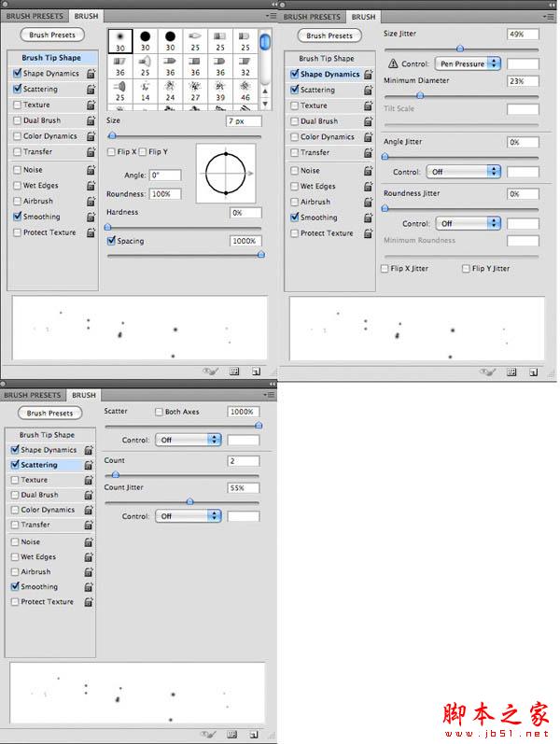This screenshot has height=744, width=560.
Task: Switch to Brush Presets tab in top-left panel
Action: (x=35, y=16)
